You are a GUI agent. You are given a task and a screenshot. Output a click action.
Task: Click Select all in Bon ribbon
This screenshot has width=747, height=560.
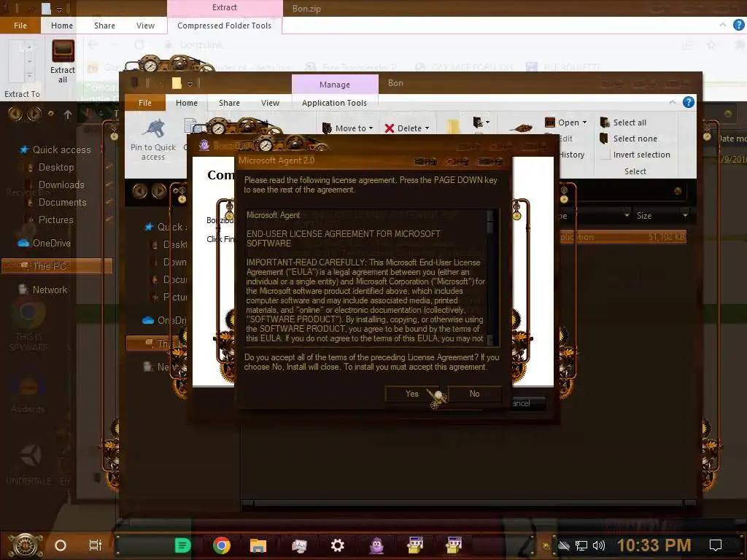tap(623, 122)
